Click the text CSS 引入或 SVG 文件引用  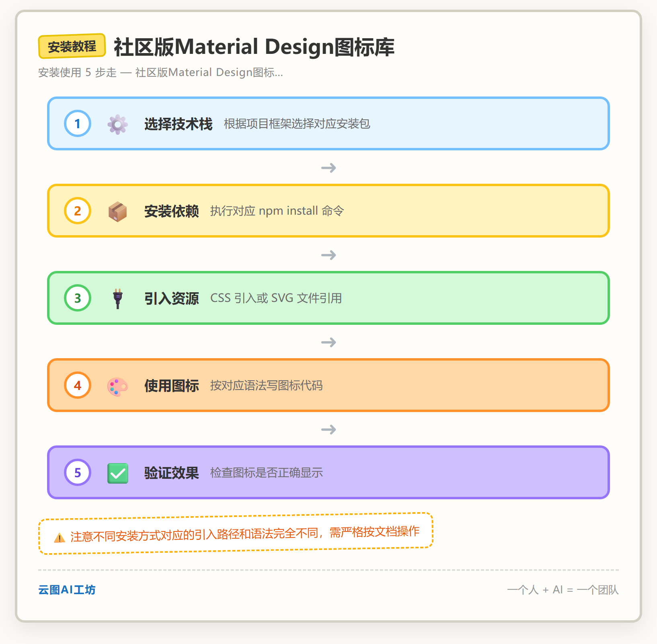click(276, 298)
